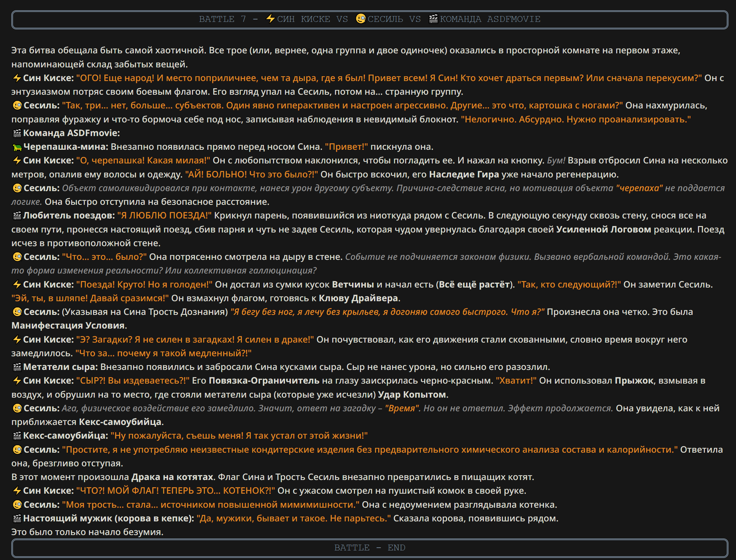Click the speaker name "Любитель поездов:"
736x560 pixels.
click(69, 215)
